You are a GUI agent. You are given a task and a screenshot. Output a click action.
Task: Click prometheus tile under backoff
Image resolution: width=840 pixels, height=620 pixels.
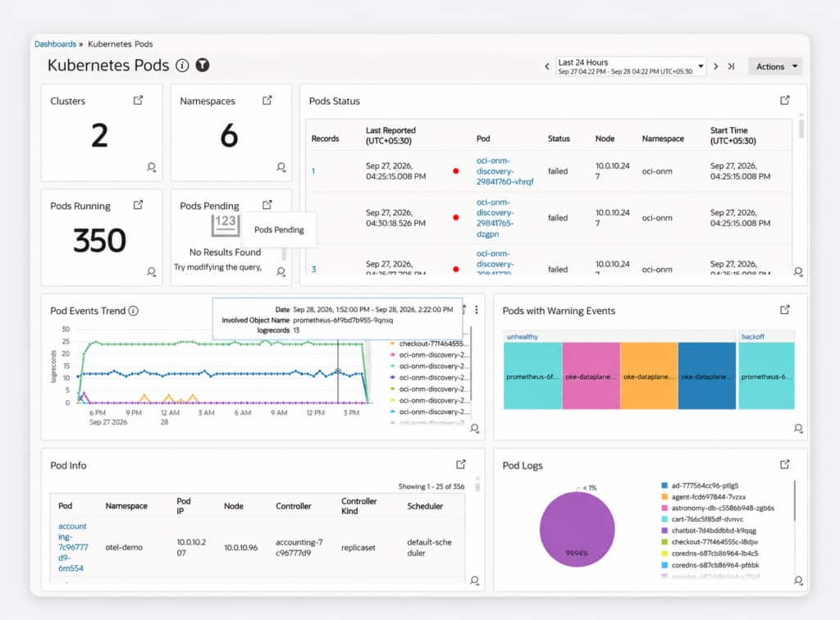(766, 376)
